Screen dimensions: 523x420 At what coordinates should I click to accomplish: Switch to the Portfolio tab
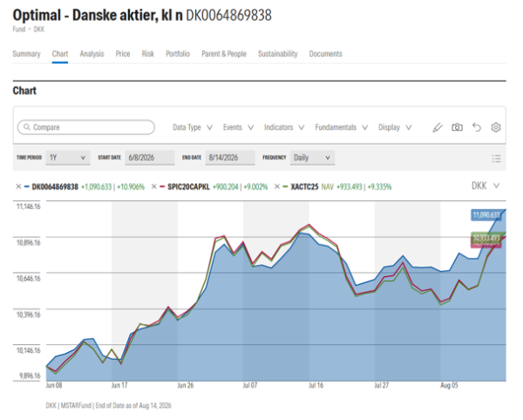178,54
